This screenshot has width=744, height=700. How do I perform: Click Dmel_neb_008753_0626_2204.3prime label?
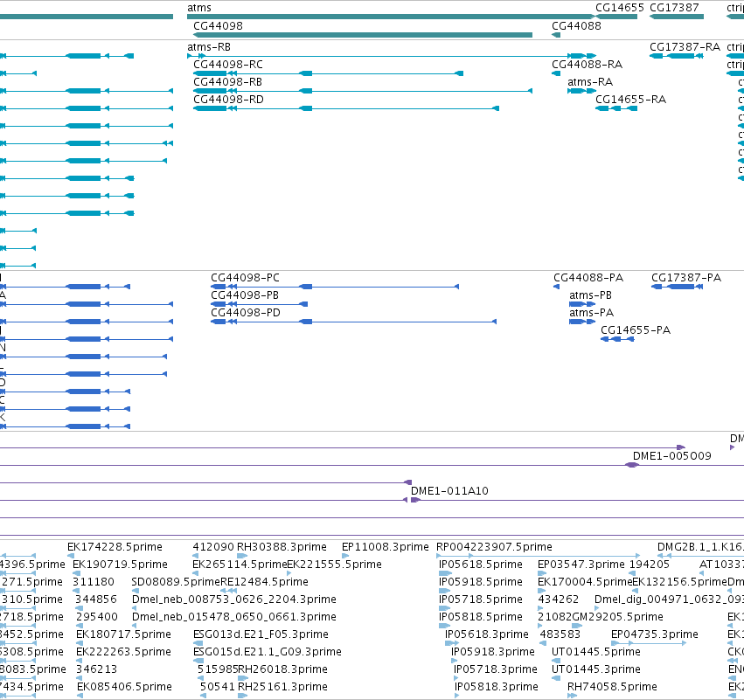(x=234, y=600)
